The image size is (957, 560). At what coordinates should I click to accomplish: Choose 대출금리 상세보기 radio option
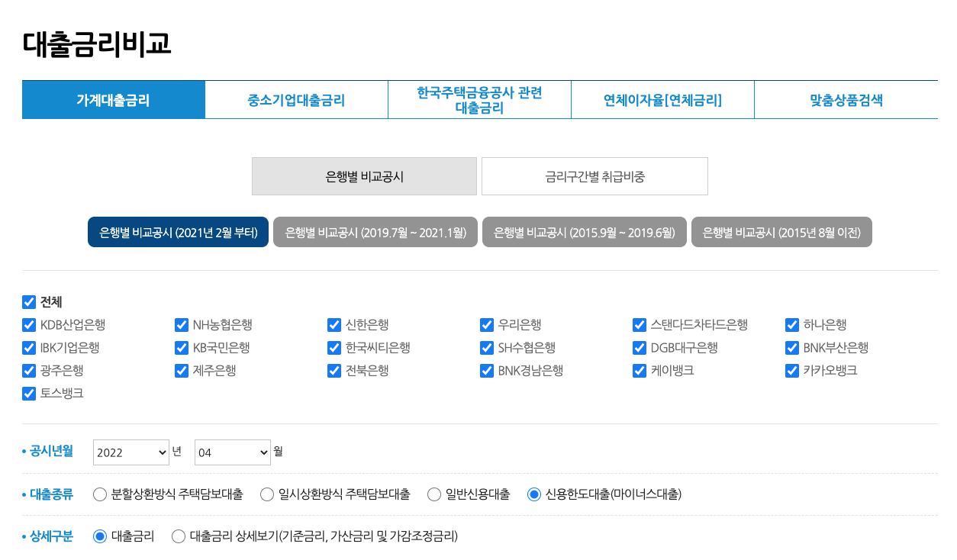(179, 536)
